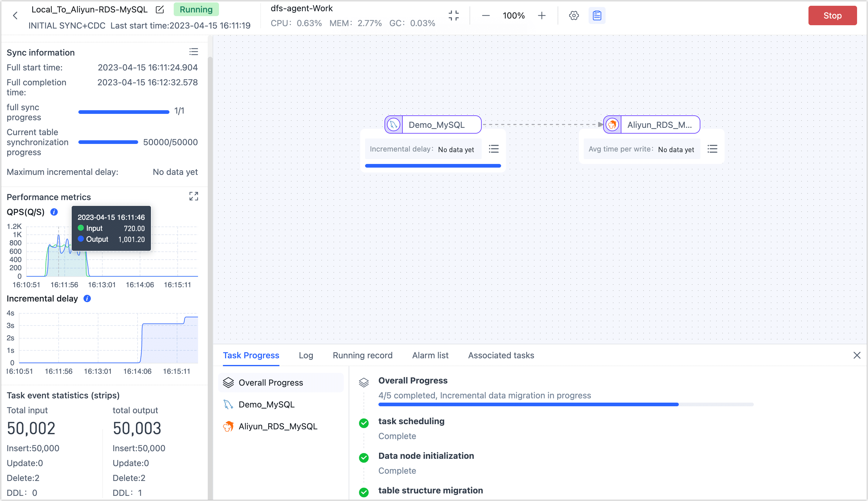Close the Task Progress panel
Viewport: 868px width, 501px height.
(x=857, y=355)
